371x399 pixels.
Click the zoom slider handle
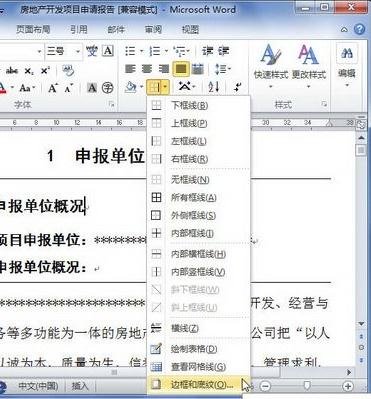[x=307, y=386]
